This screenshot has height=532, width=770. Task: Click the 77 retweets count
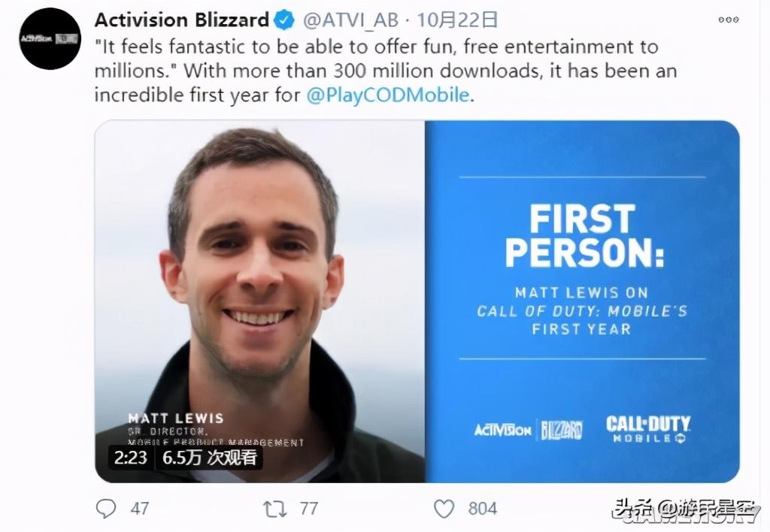click(x=308, y=509)
